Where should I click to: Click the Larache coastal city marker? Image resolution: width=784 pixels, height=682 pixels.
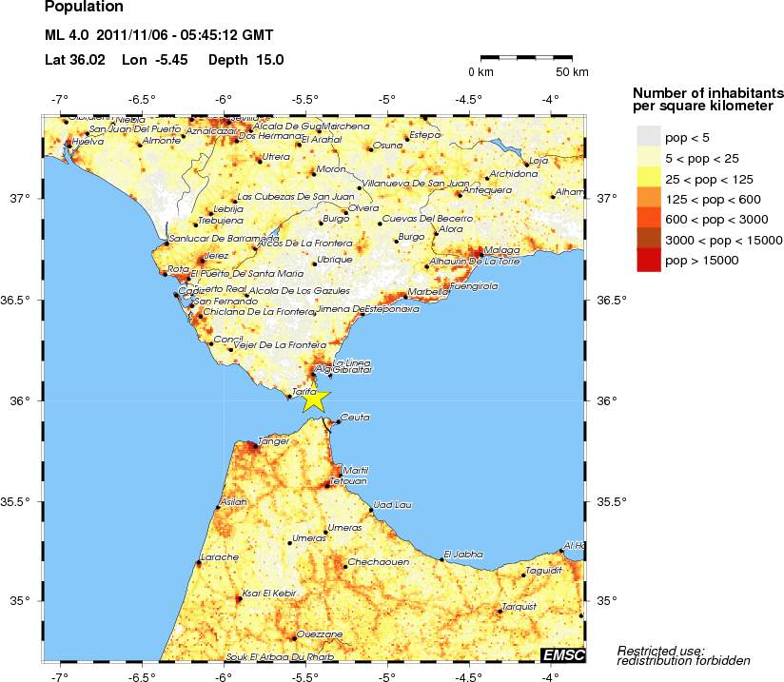[198, 563]
